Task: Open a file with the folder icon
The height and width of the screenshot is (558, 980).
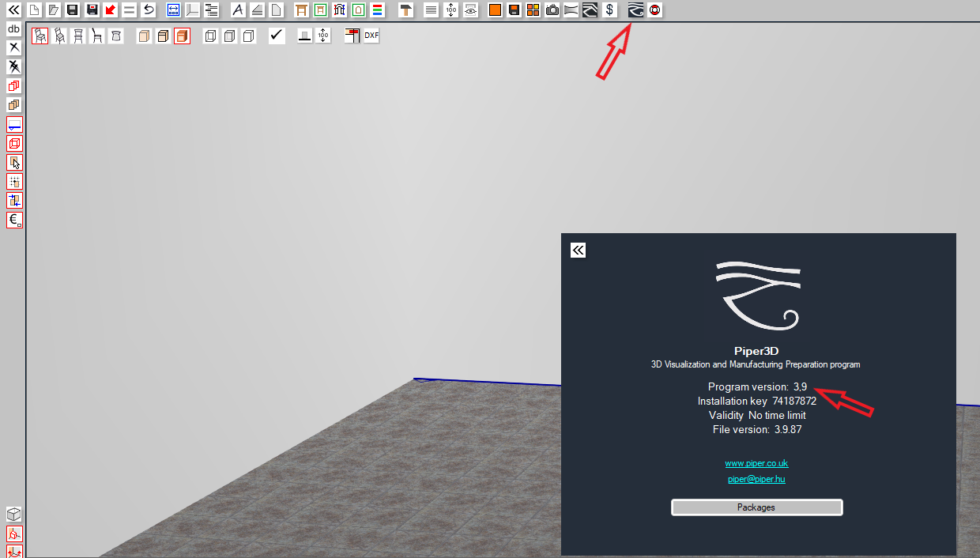Action: [x=53, y=10]
